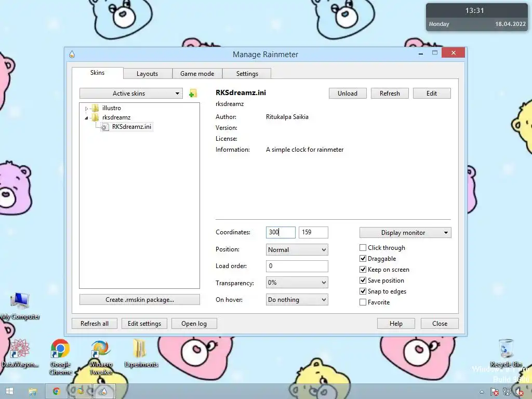This screenshot has height=399, width=532.
Task: Click the Y coordinate field showing 159
Action: coord(313,232)
